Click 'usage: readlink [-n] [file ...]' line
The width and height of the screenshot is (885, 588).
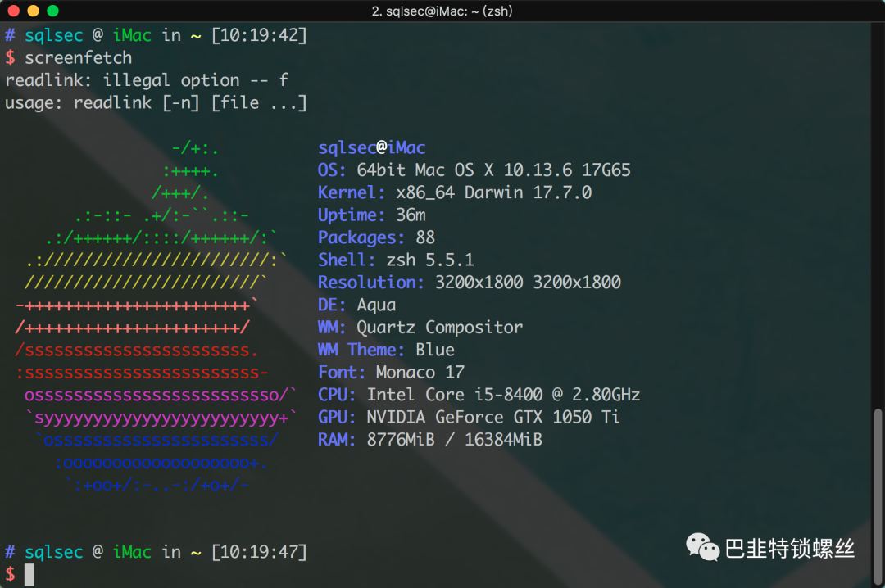[x=156, y=102]
